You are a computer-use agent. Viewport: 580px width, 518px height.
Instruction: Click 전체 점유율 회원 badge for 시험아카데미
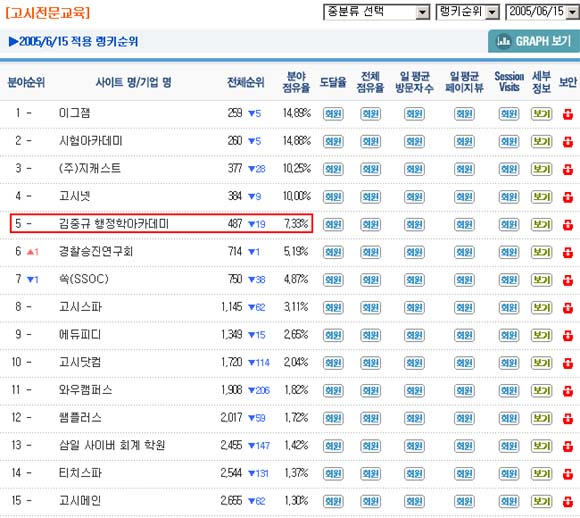370,142
